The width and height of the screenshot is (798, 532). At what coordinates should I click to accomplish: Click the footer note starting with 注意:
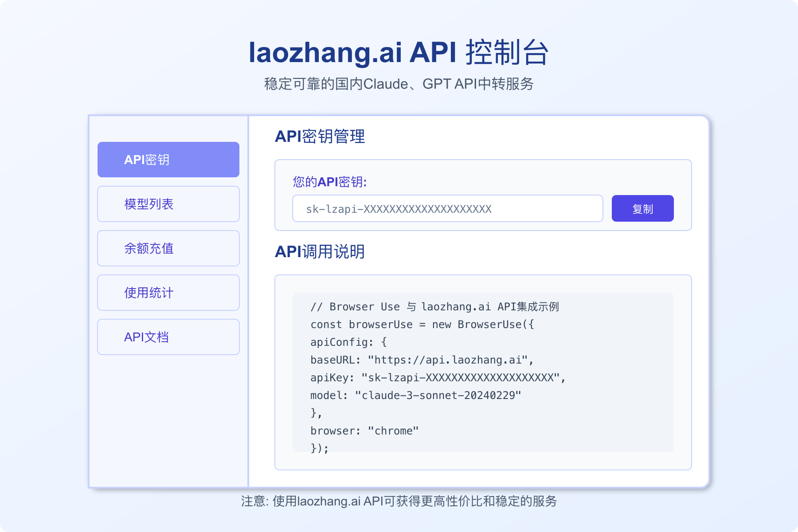tap(399, 501)
